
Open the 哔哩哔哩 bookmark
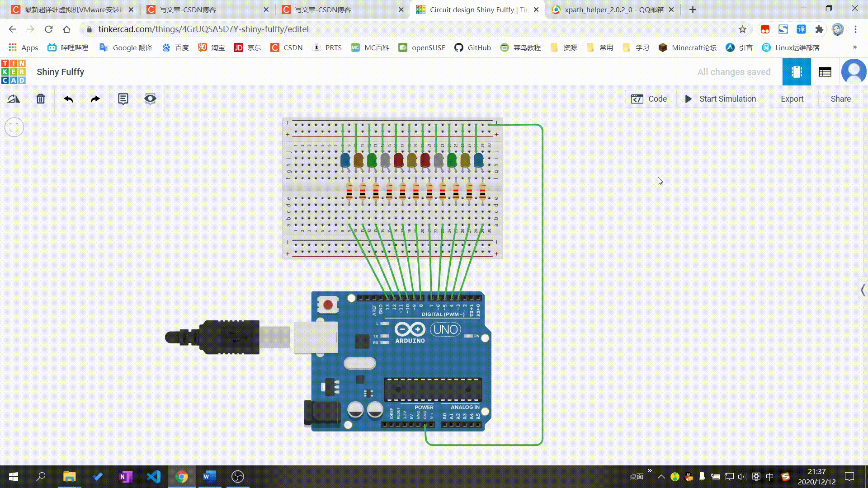coord(68,47)
